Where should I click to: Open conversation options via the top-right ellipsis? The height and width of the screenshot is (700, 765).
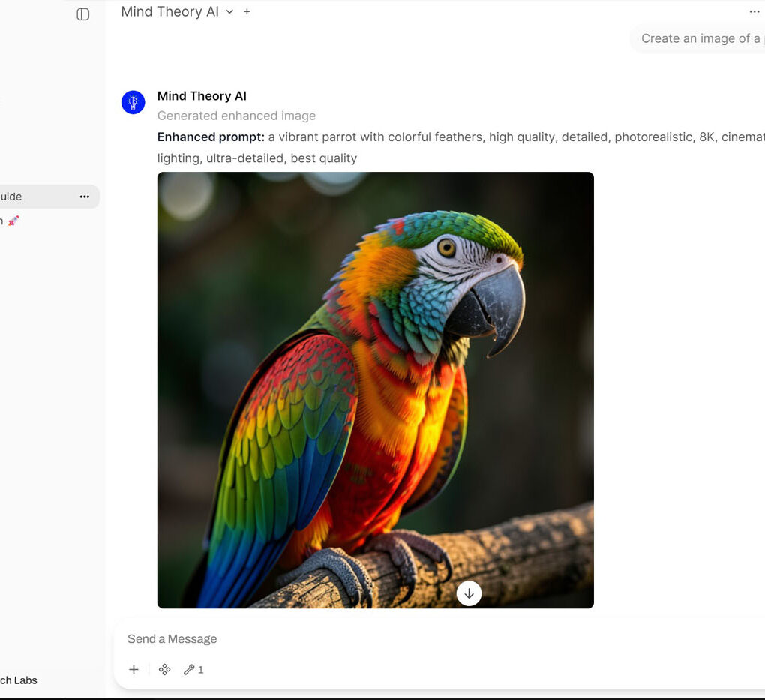point(754,11)
